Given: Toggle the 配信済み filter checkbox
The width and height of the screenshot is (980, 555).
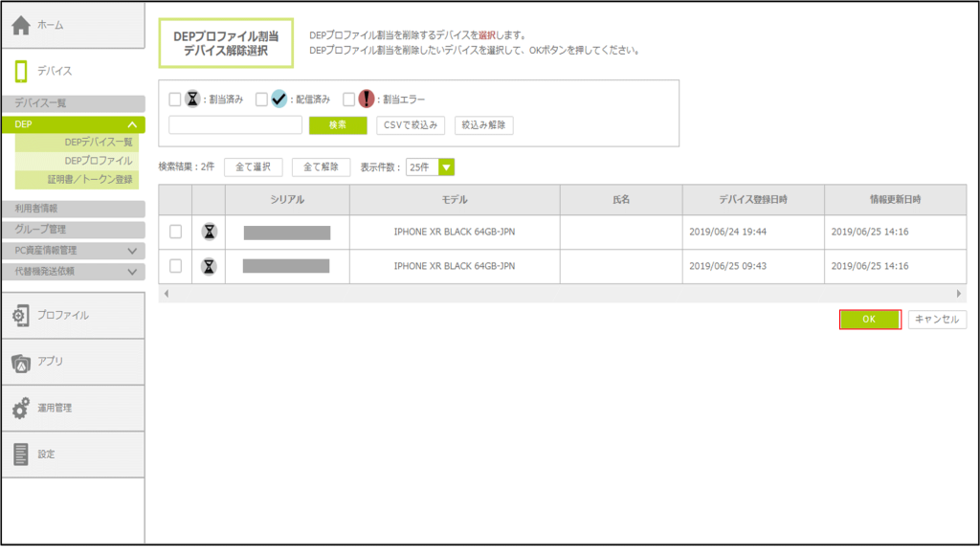Looking at the screenshot, I should 261,99.
